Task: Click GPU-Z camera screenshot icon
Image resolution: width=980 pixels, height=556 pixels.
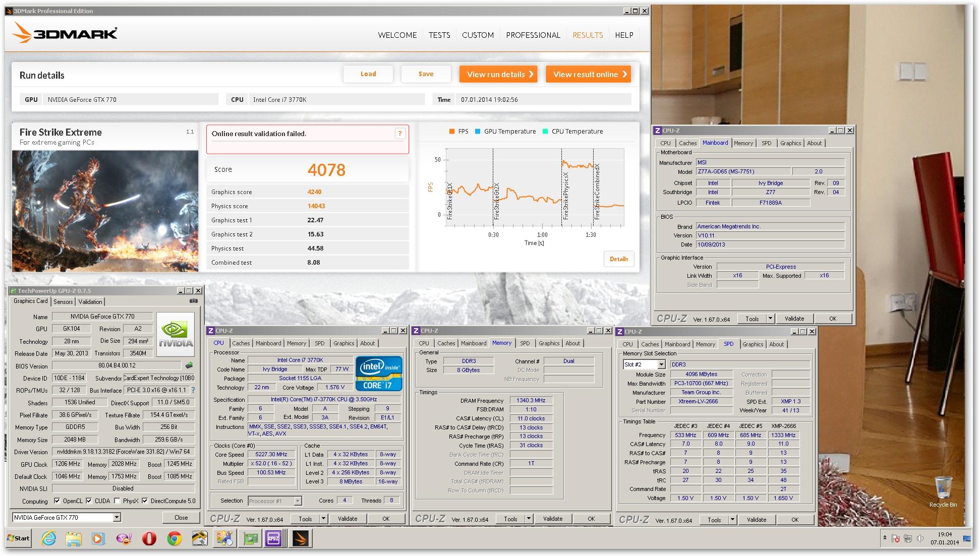Action: click(193, 301)
